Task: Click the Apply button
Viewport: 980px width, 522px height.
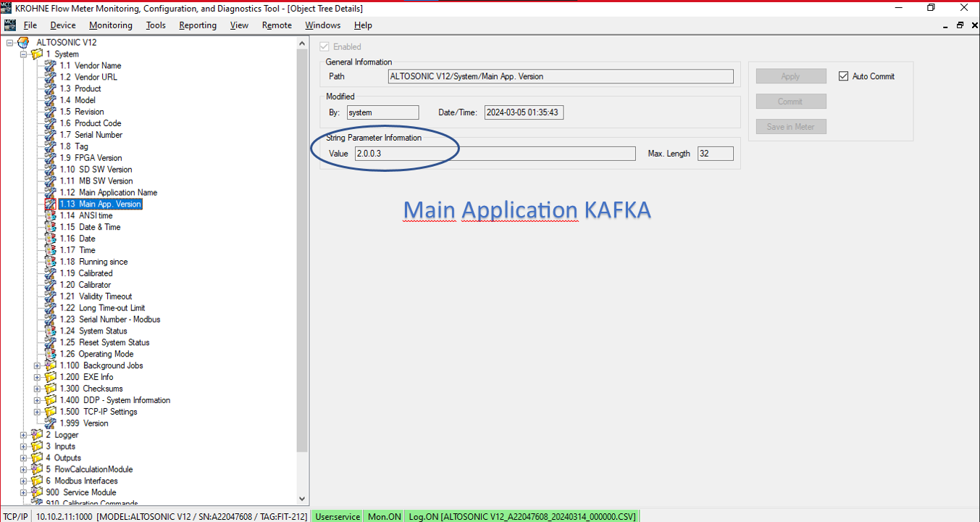Action: 791,76
